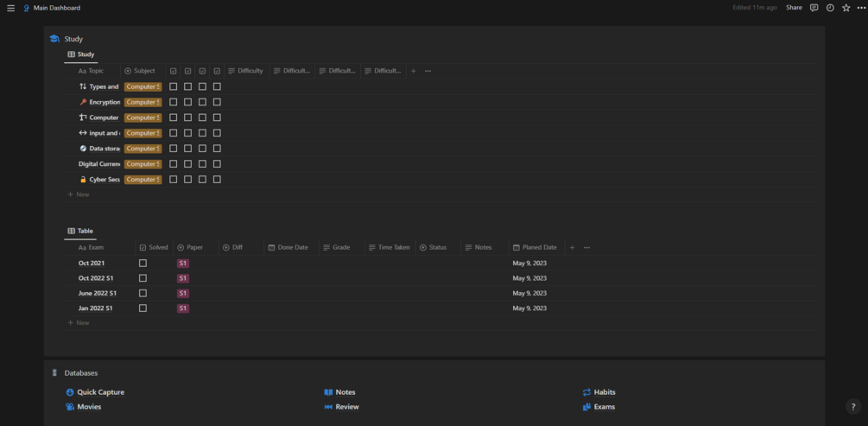Open the Diff column header menu
The height and width of the screenshot is (426, 868).
coord(241,248)
